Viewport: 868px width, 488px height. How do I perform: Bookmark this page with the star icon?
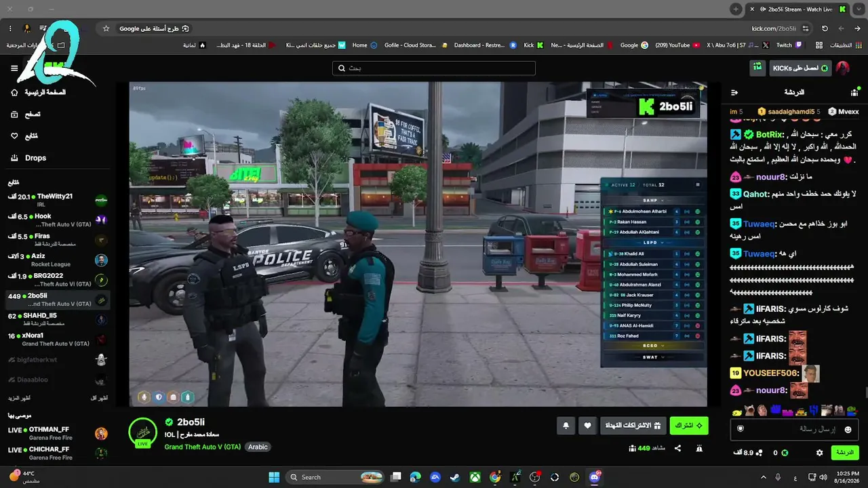[106, 28]
